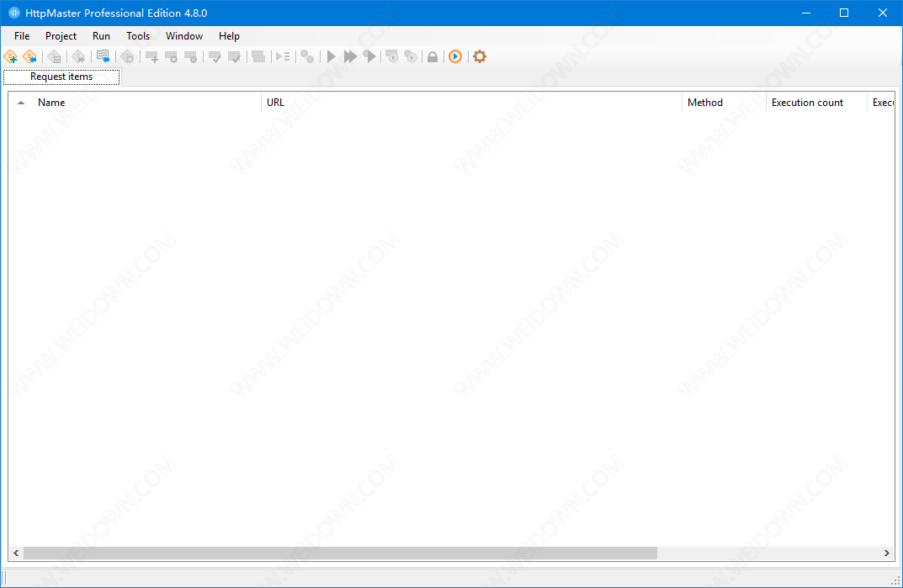The height and width of the screenshot is (588, 903).
Task: Click the HttpMaster app icon in title bar
Action: [13, 13]
